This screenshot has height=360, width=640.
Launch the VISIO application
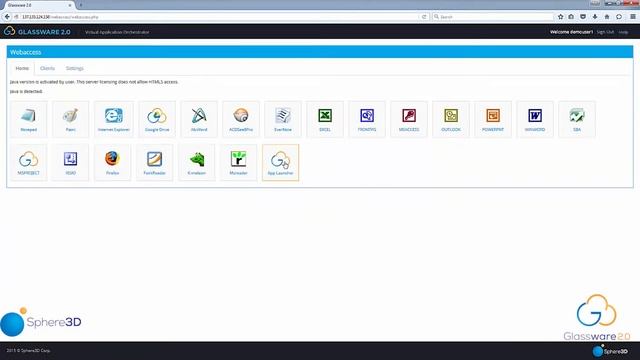71,162
